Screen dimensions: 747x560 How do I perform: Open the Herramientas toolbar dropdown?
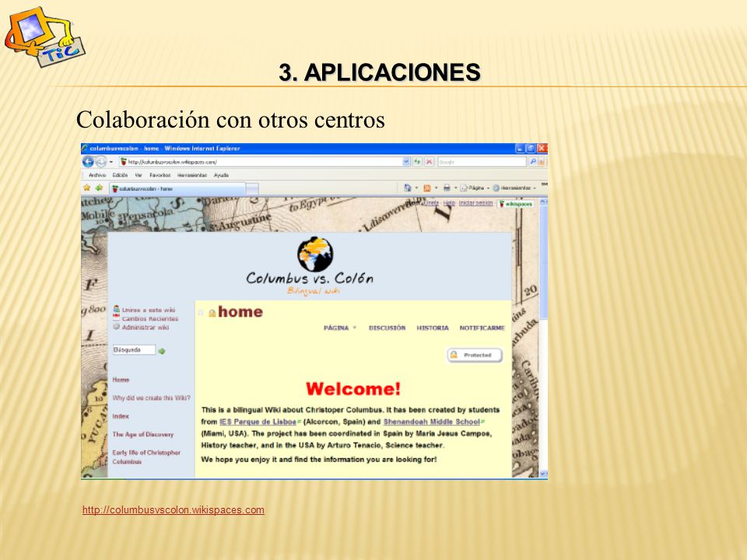[x=514, y=188]
